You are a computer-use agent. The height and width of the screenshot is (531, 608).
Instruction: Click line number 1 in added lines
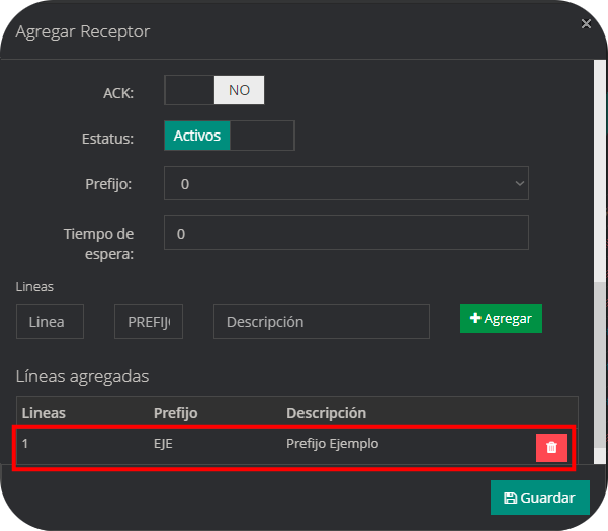click(x=26, y=444)
